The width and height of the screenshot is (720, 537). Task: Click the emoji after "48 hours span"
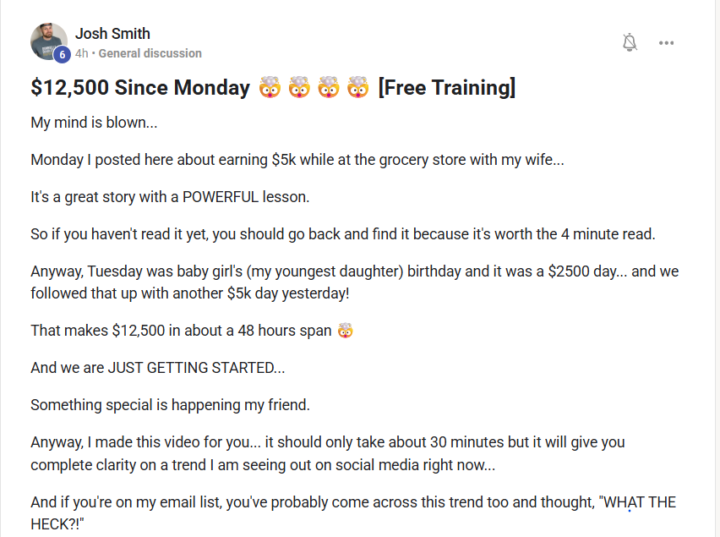pyautogui.click(x=346, y=330)
